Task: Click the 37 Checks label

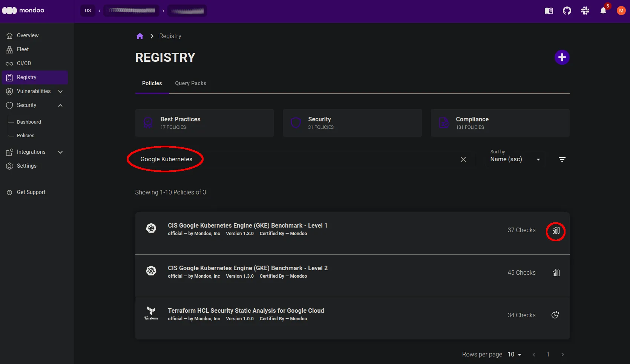Action: (x=521, y=230)
